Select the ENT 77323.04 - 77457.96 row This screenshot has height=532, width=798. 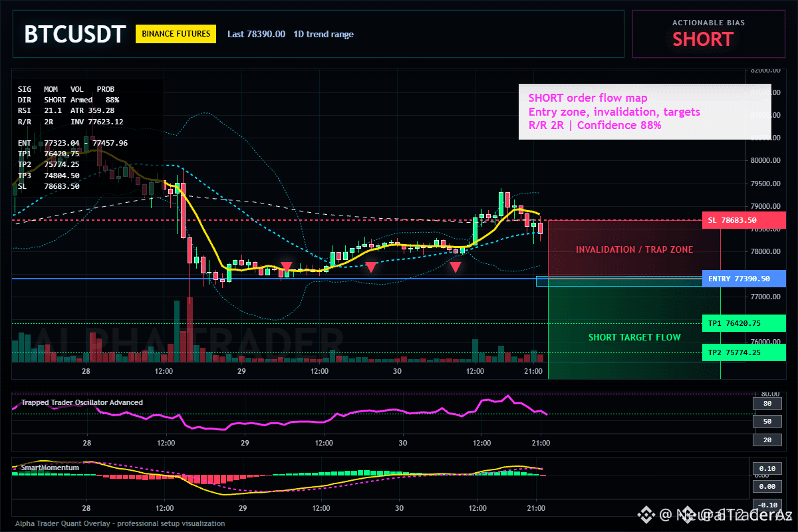pos(72,143)
